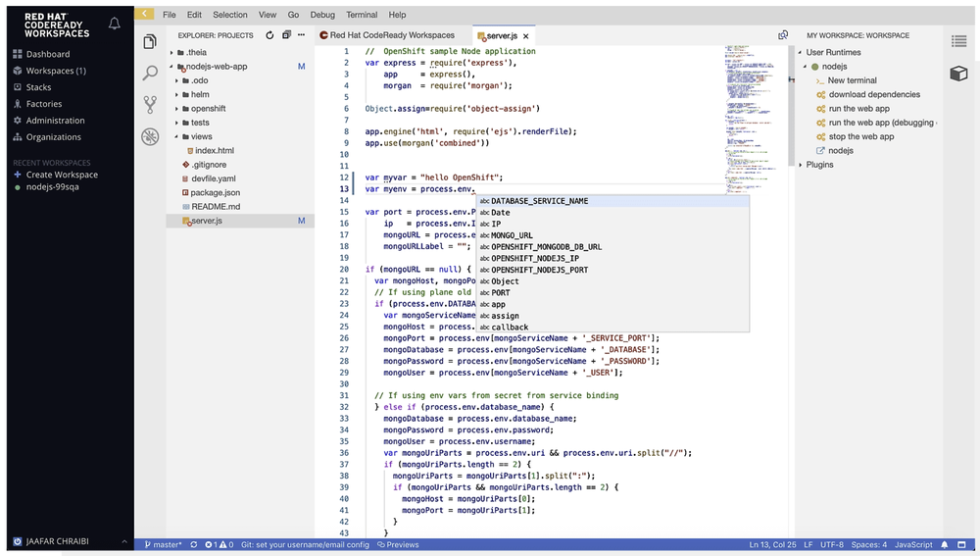Open the Help menu
This screenshot has width=980, height=556.
point(397,15)
